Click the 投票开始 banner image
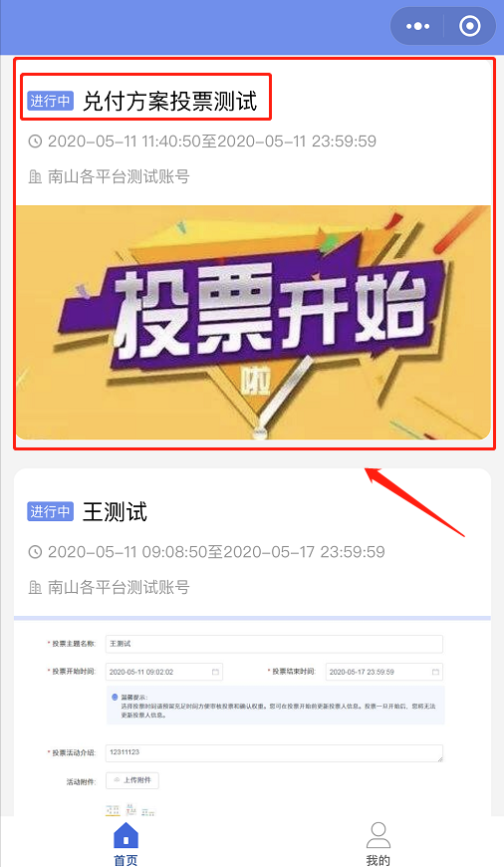Screen dimensions: 504x867 [253, 322]
